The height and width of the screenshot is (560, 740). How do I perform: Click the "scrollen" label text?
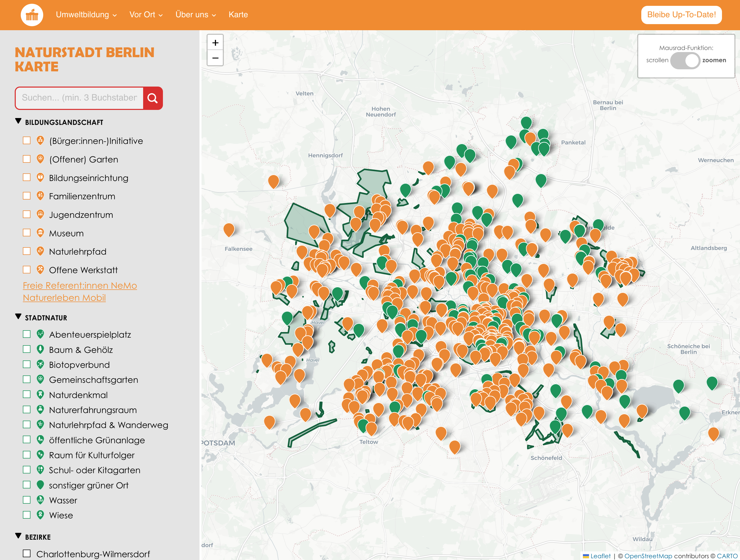click(657, 60)
